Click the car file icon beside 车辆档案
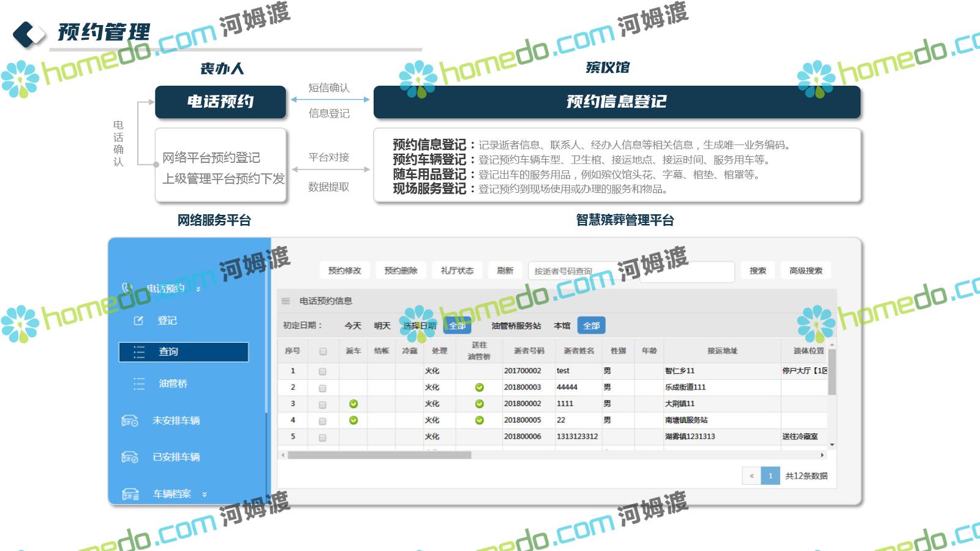 tap(130, 494)
